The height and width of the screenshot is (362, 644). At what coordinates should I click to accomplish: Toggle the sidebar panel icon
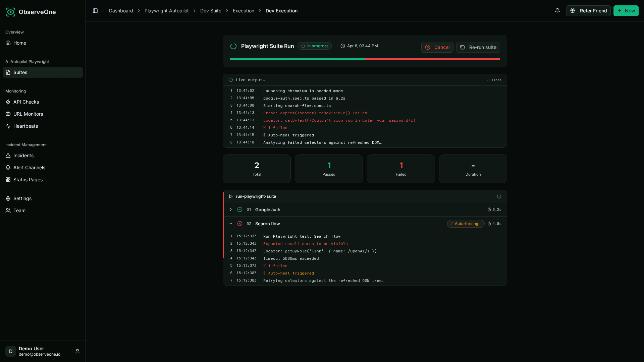pyautogui.click(x=95, y=11)
